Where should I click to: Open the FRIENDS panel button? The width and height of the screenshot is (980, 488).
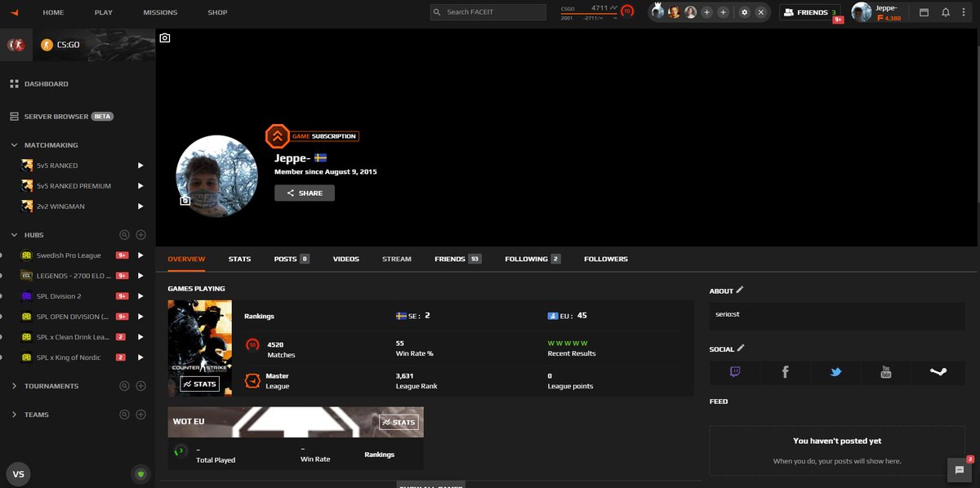[808, 12]
